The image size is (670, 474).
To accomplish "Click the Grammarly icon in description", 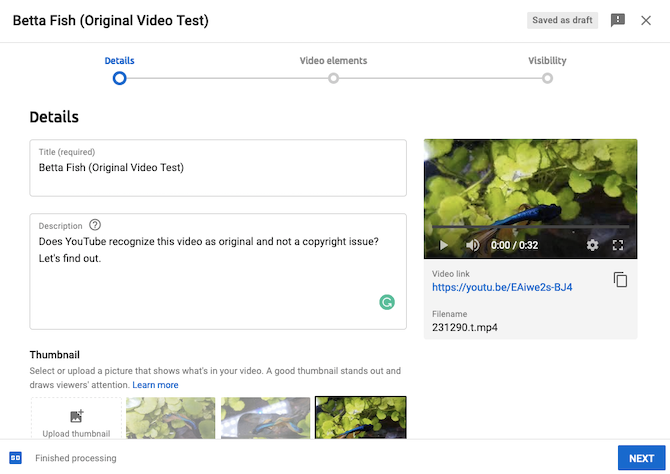I will [x=387, y=302].
